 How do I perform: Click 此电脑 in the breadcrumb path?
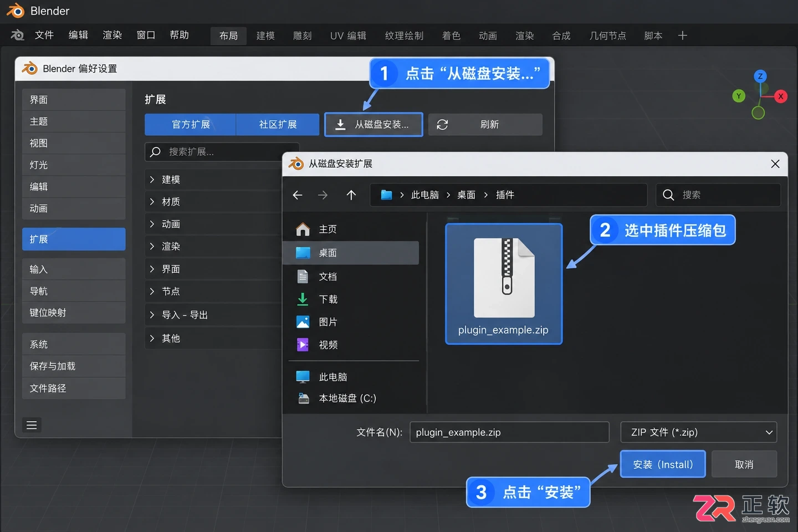click(x=425, y=195)
